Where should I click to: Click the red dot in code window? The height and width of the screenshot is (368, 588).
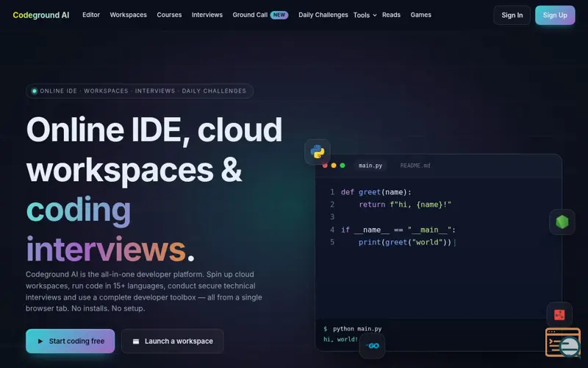click(x=325, y=166)
